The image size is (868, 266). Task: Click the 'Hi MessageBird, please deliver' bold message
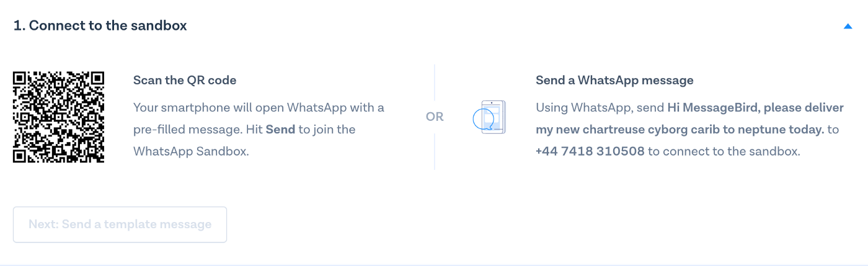coord(755,108)
